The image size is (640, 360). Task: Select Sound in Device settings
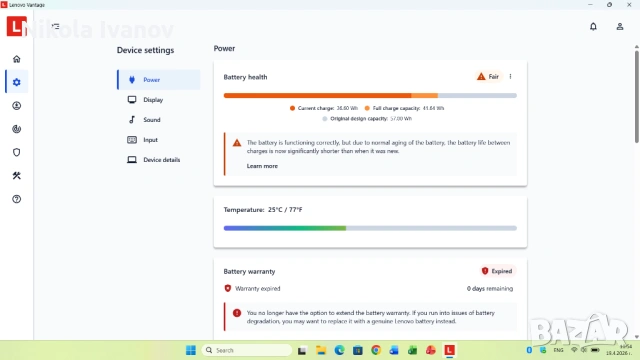coord(159,120)
